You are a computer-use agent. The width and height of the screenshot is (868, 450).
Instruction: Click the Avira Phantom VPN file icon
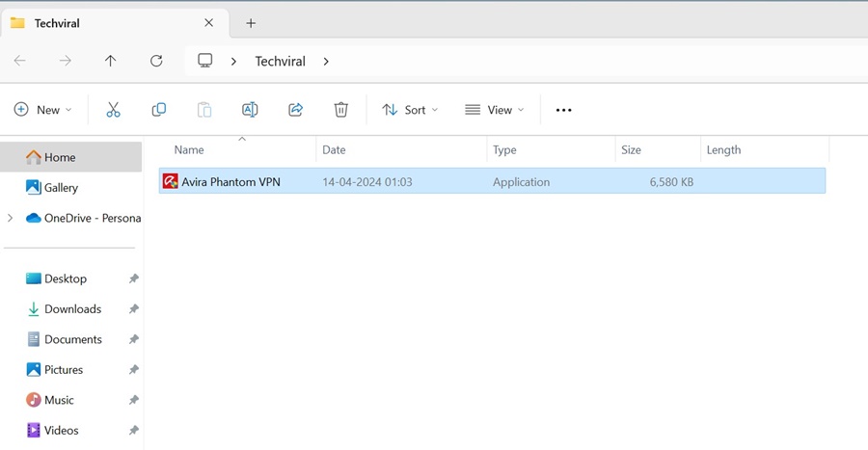click(170, 181)
